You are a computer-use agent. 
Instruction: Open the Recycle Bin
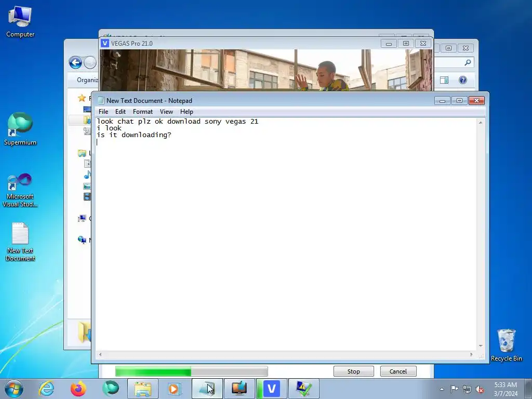[x=506, y=345]
